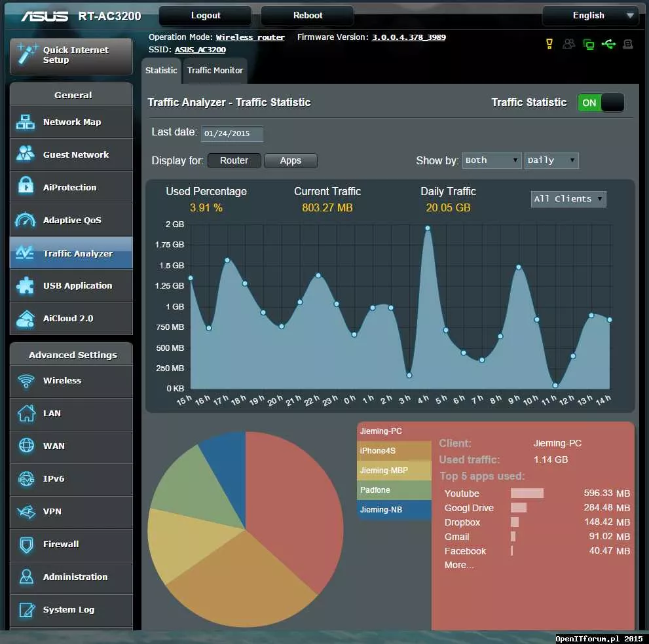Click the ASUS_AC3200 SSID link

click(200, 50)
